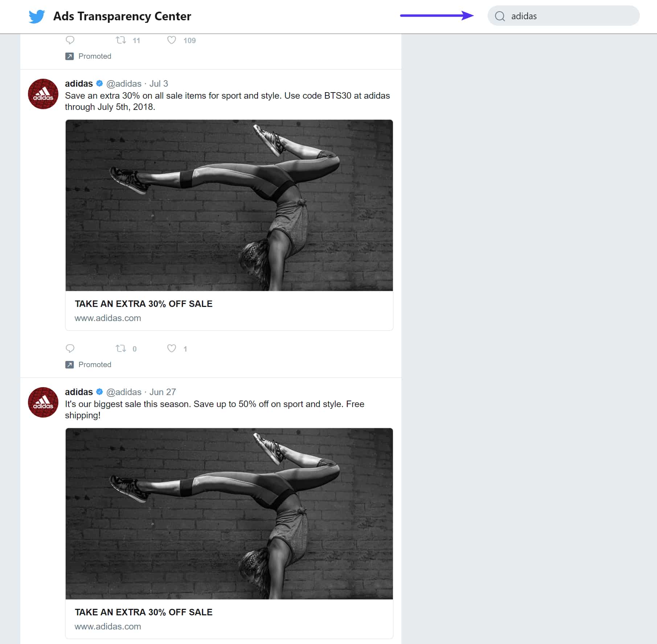The image size is (657, 644).
Task: Click the Twitter bird logo
Action: click(x=37, y=16)
